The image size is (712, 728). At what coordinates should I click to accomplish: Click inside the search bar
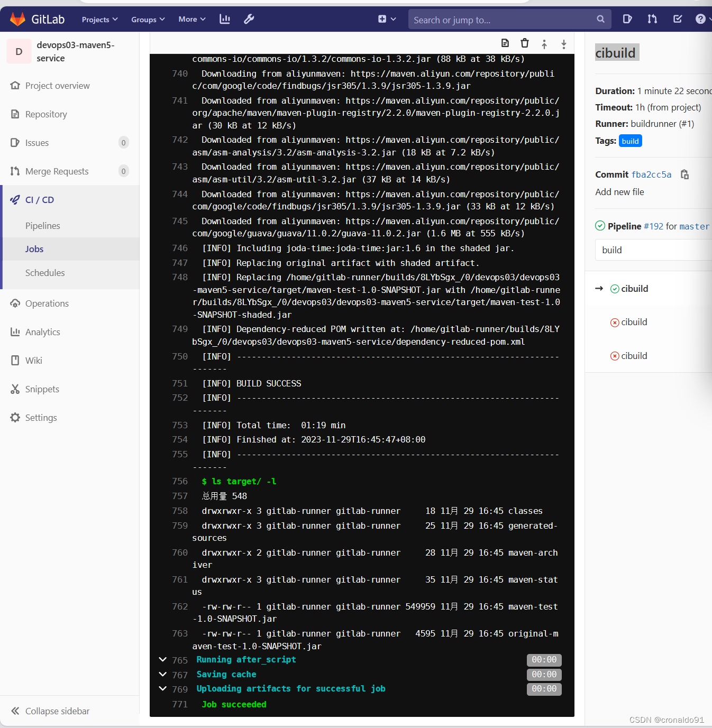(508, 19)
